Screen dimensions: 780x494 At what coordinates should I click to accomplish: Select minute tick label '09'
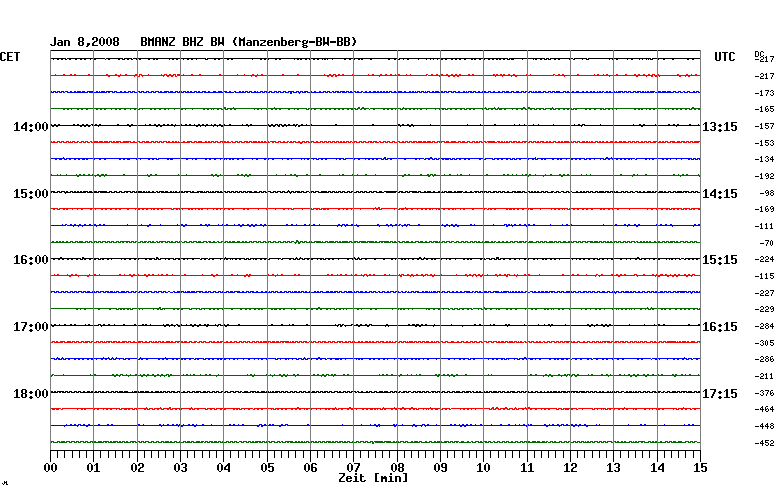(440, 468)
